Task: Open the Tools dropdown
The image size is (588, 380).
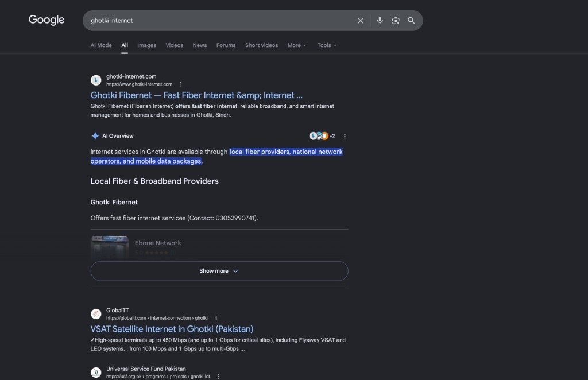Action: (x=327, y=45)
